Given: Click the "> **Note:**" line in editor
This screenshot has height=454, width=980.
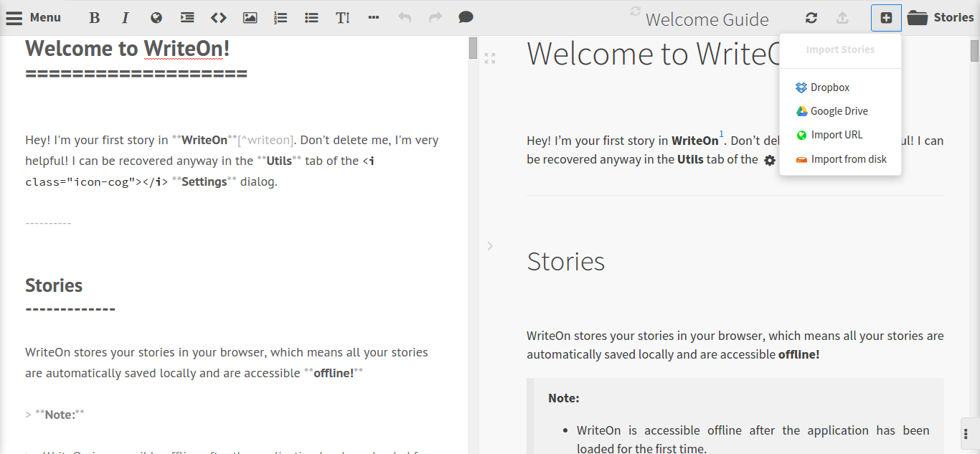Looking at the screenshot, I should click(55, 415).
